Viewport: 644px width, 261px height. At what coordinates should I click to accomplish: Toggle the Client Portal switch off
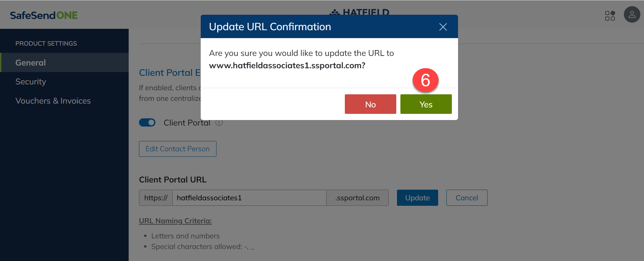[147, 122]
